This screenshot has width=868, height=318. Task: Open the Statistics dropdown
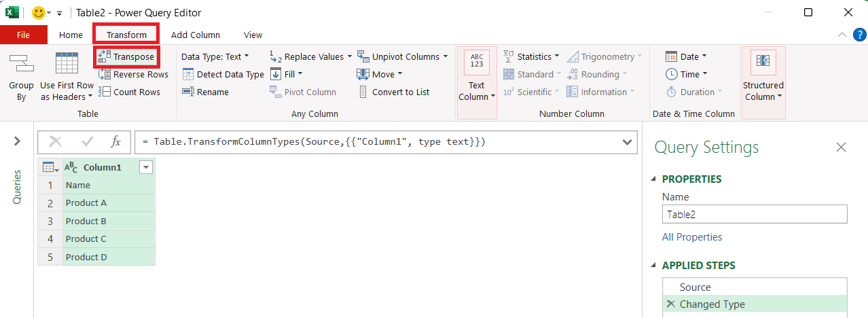[531, 57]
